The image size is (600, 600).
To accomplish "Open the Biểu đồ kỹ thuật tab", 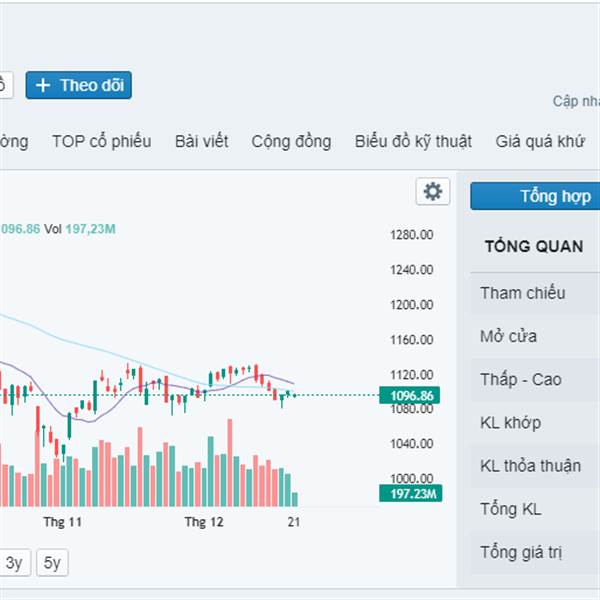I will pos(413,141).
